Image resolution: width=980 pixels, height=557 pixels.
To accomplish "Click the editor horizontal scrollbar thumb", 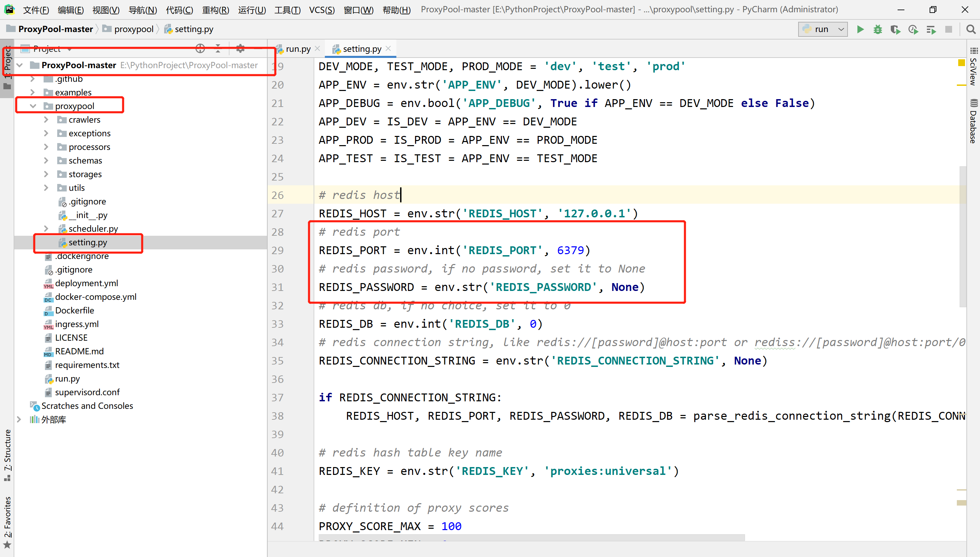I will click(532, 537).
